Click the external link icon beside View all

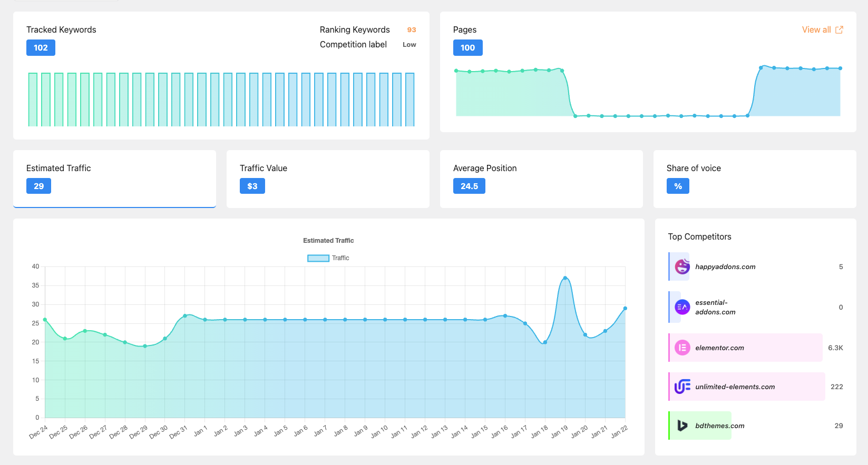(839, 30)
